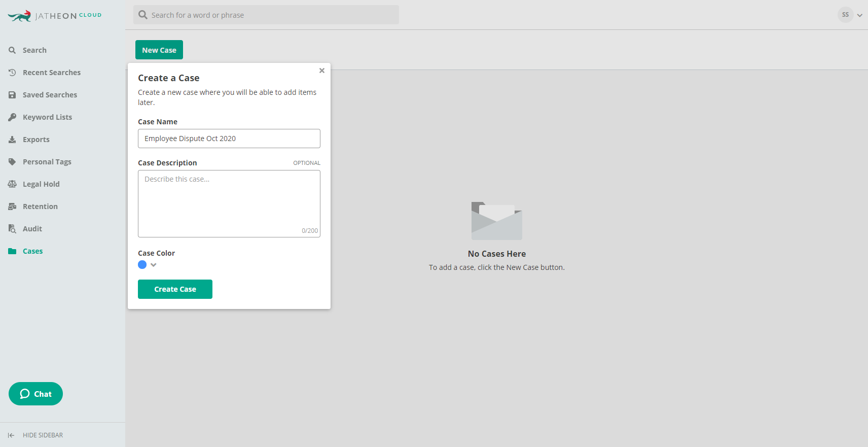Screen dimensions: 868x447
Task: Click the Audit document-search icon
Action: (x=12, y=229)
